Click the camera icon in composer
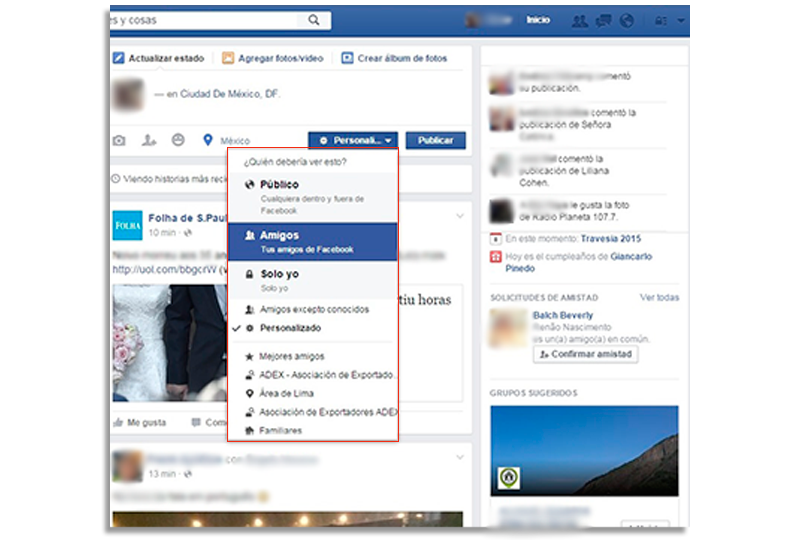The height and width of the screenshot is (540, 800). coord(119,141)
